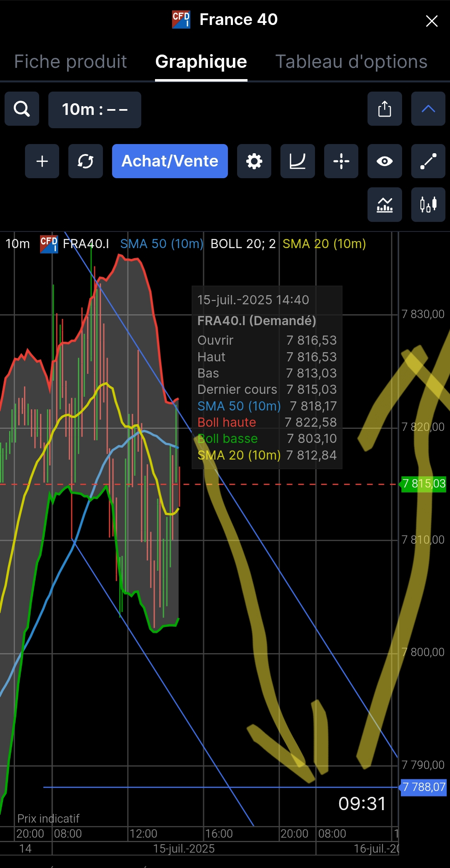
Task: Tap the 12:00 time axis label
Action: pyautogui.click(x=143, y=833)
